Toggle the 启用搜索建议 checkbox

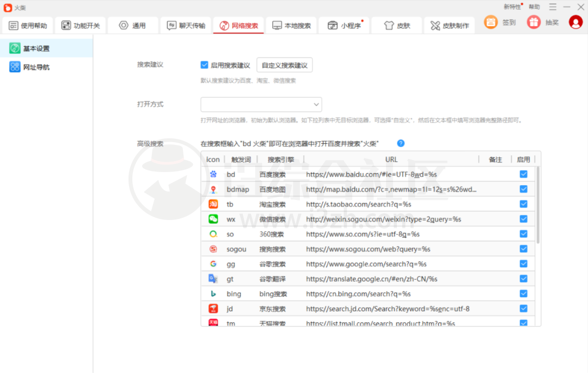tap(204, 65)
